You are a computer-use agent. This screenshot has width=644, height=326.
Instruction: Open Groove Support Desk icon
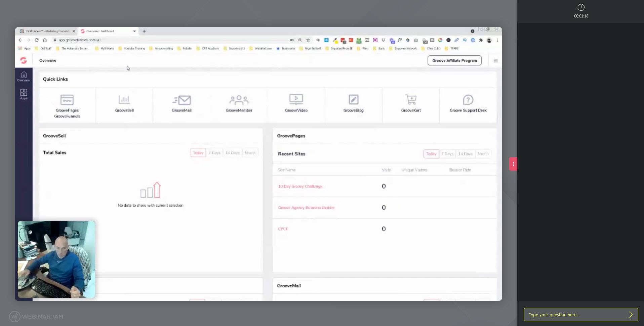pyautogui.click(x=468, y=100)
